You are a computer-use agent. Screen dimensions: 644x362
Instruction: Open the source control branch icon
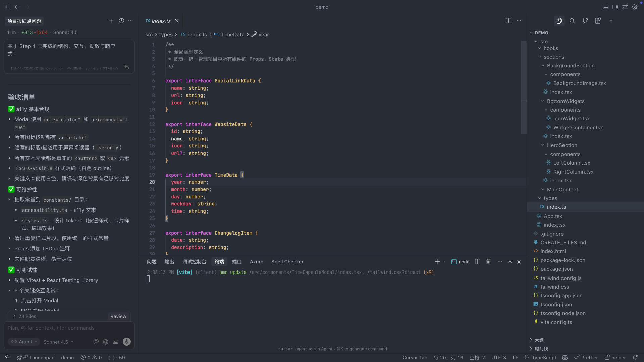tap(585, 21)
